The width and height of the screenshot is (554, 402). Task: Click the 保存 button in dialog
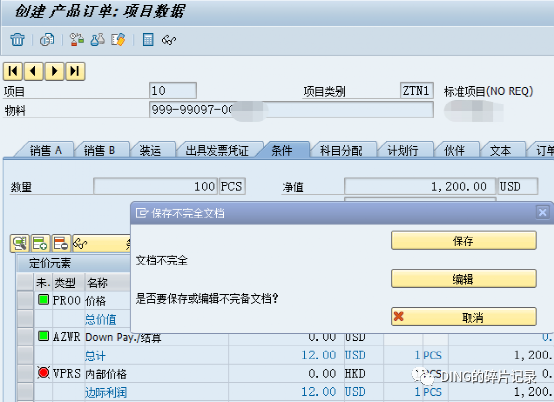click(464, 241)
